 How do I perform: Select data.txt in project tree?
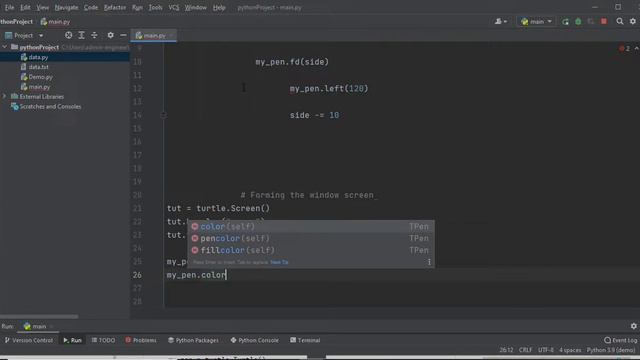(x=38, y=67)
